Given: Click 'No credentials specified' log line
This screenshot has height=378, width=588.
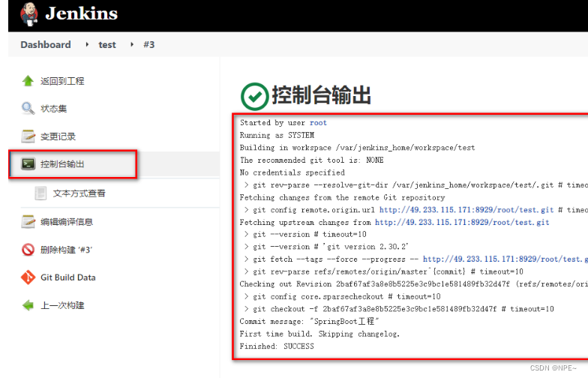Looking at the screenshot, I should click(292, 172).
